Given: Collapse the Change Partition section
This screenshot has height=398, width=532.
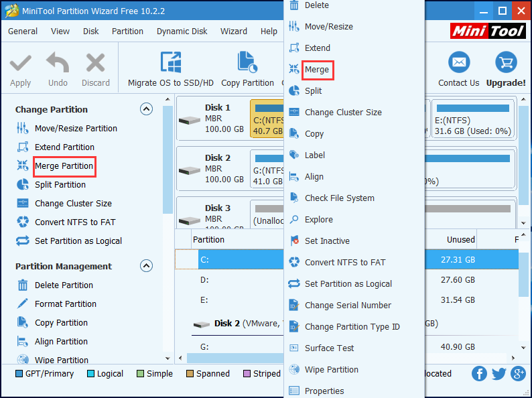Looking at the screenshot, I should point(146,109).
